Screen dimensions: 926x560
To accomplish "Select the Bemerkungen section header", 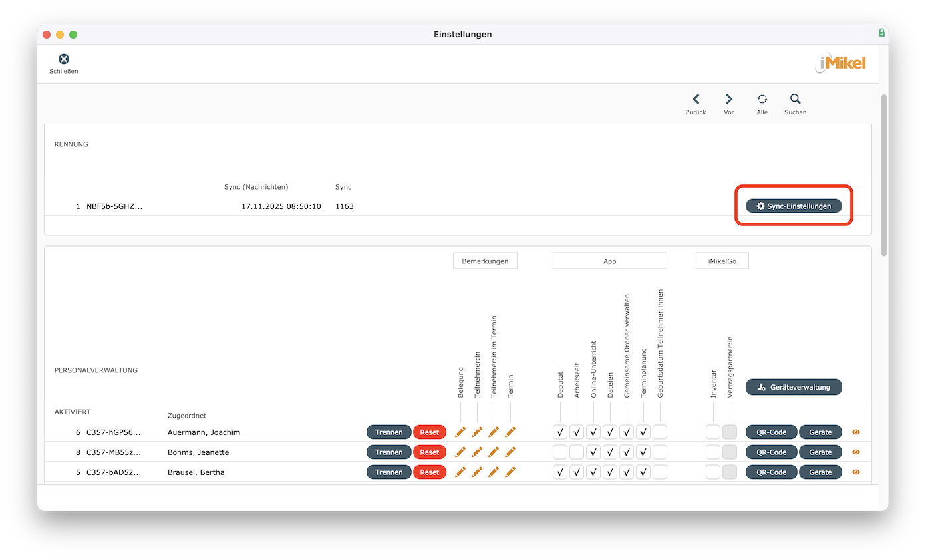I will [x=485, y=261].
